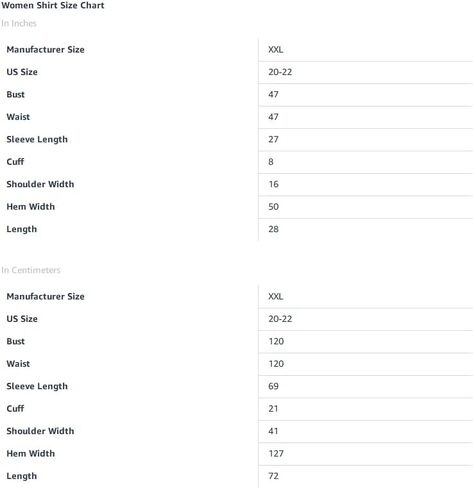
Task: Click the Hem Width value 127
Action: (276, 453)
